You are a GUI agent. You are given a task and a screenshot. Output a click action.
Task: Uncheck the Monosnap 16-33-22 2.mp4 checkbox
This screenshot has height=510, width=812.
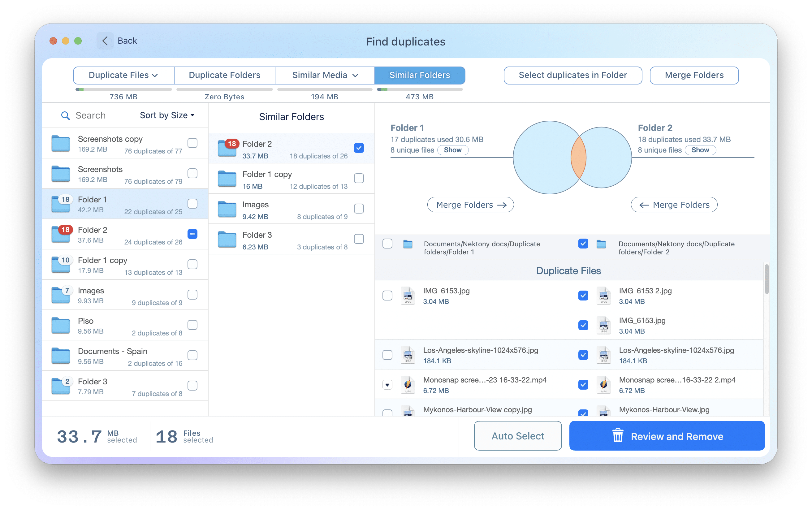pos(583,385)
